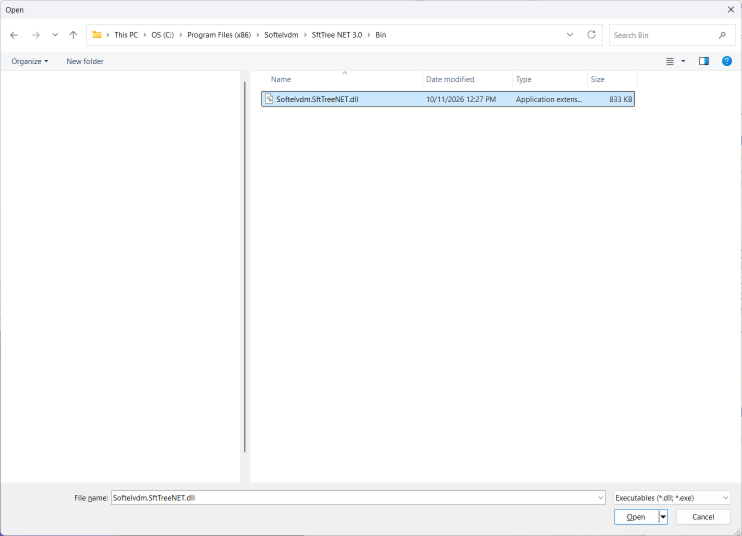This screenshot has height=536, width=742.
Task: Click the Open button
Action: (636, 517)
